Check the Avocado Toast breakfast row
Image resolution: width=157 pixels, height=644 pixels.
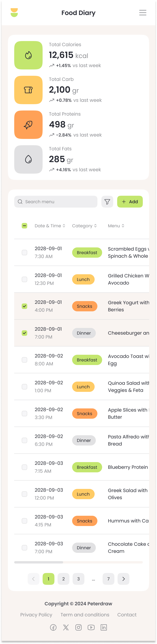pos(24,360)
